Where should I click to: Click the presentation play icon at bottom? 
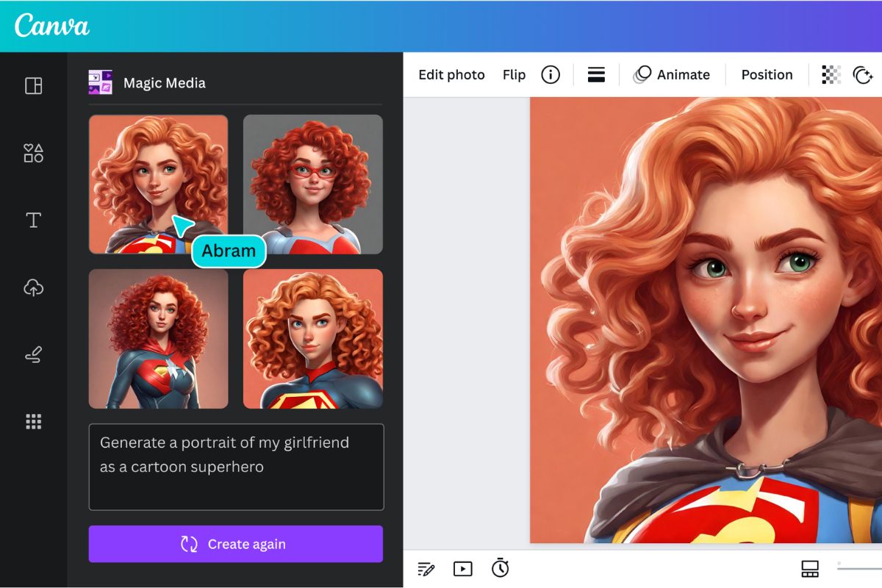462,568
